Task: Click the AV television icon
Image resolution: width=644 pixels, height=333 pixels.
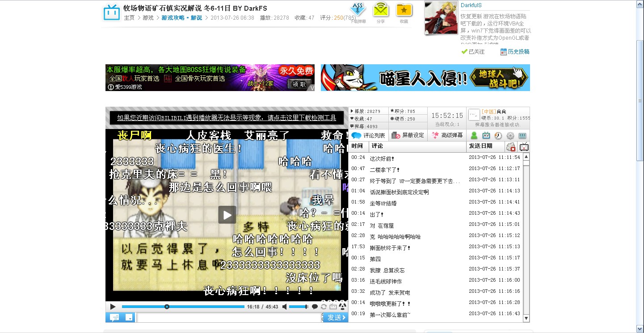Action: 486,136
